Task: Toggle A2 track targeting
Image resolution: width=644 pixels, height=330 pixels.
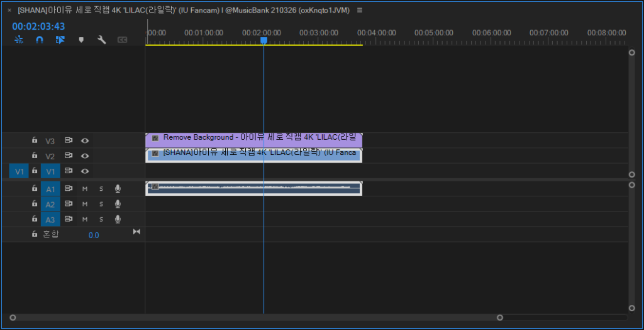Action: point(50,204)
